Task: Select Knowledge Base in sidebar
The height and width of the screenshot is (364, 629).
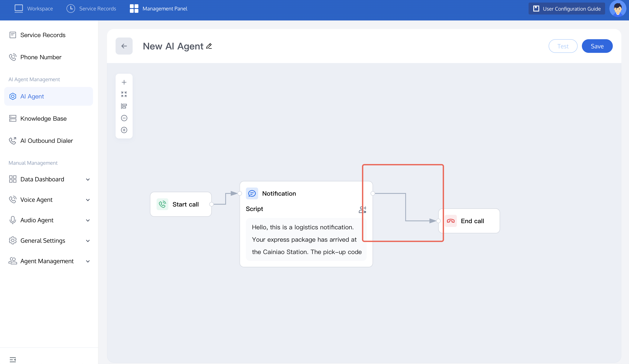Action: [x=43, y=118]
